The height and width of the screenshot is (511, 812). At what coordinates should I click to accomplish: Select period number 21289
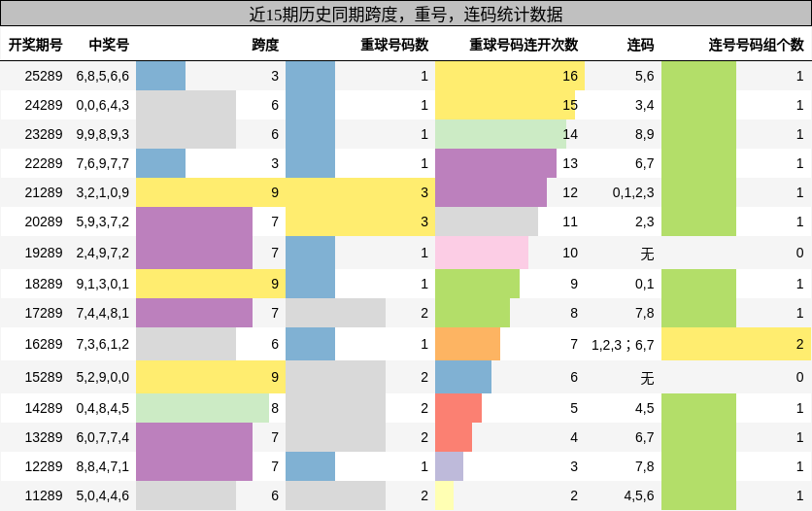coord(44,192)
